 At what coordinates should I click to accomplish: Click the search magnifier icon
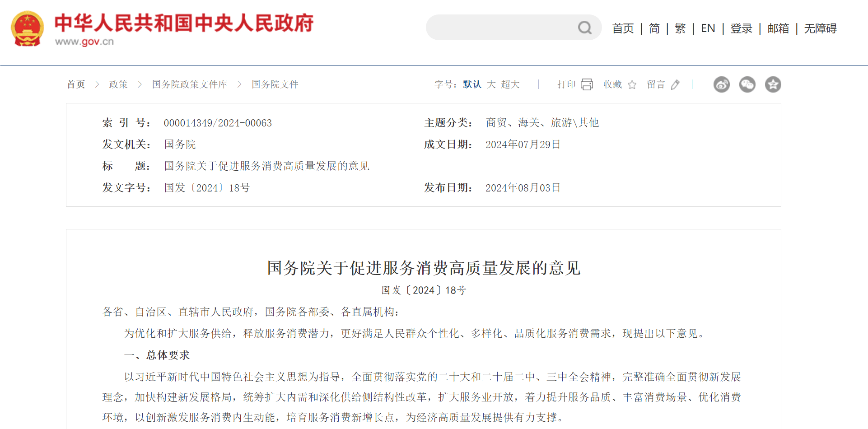click(x=585, y=28)
